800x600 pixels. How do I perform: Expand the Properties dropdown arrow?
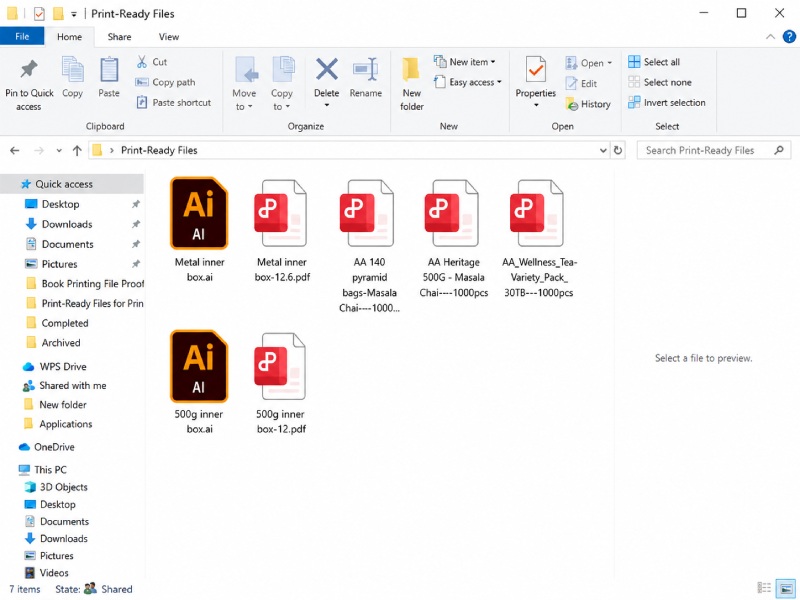(536, 105)
